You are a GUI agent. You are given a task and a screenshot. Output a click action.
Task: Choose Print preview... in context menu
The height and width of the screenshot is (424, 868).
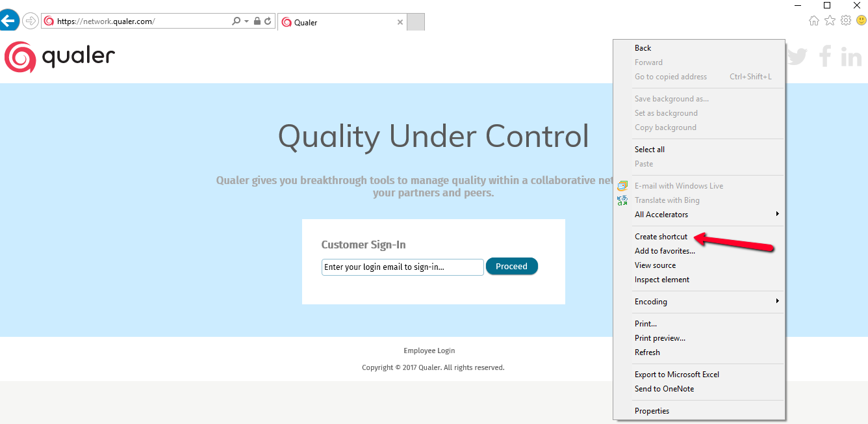click(x=700, y=338)
